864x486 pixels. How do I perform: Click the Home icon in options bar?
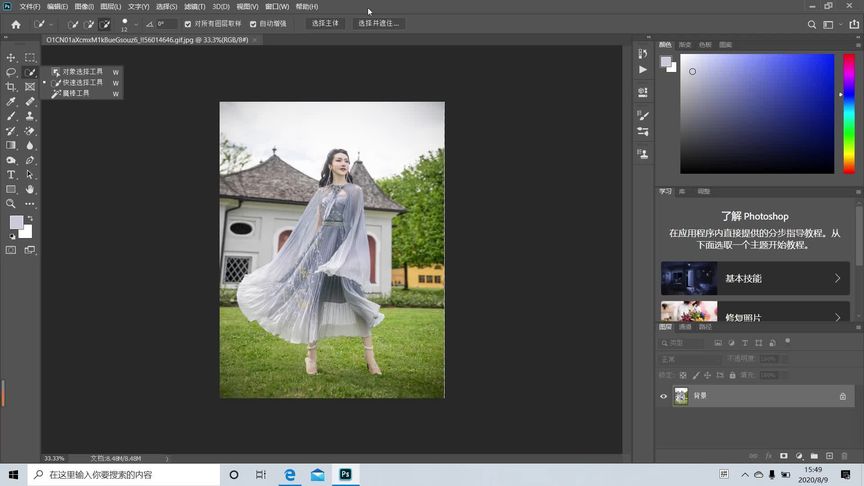[x=15, y=23]
